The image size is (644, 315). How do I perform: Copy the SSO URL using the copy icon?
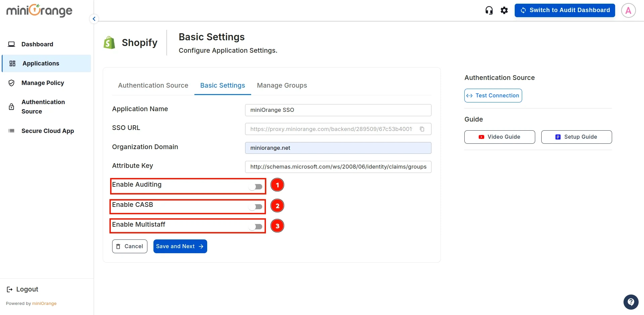pos(422,129)
